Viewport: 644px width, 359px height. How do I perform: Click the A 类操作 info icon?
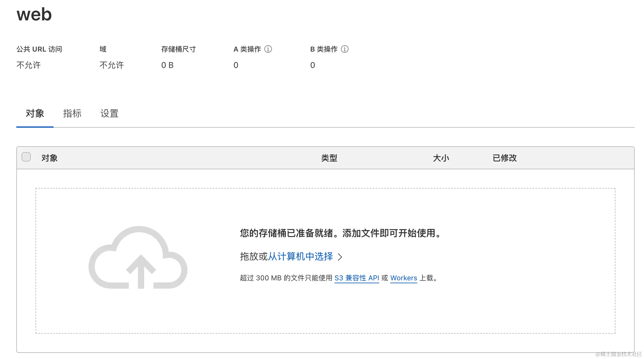268,49
